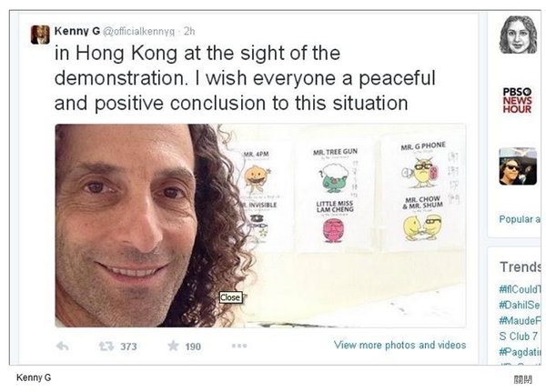Open the #Pagdati trending hashtag

(520, 352)
